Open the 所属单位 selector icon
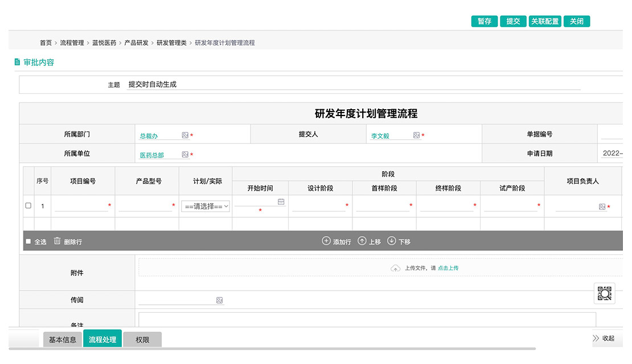Screen dimensions: 632x364 185,155
